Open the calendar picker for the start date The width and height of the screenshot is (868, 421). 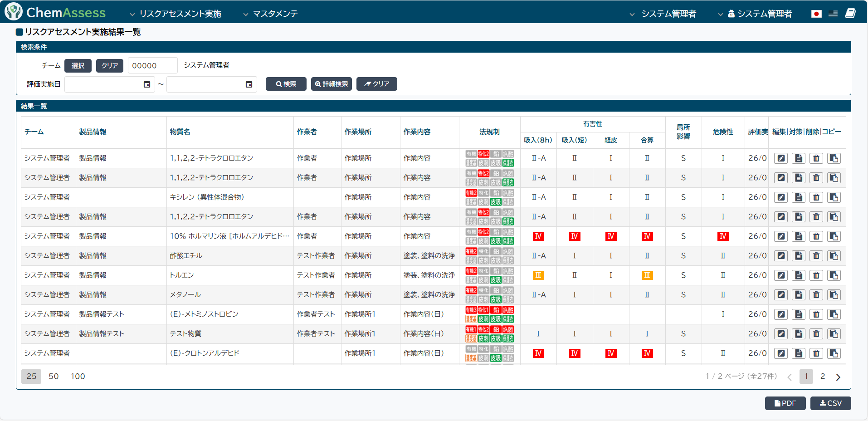147,84
